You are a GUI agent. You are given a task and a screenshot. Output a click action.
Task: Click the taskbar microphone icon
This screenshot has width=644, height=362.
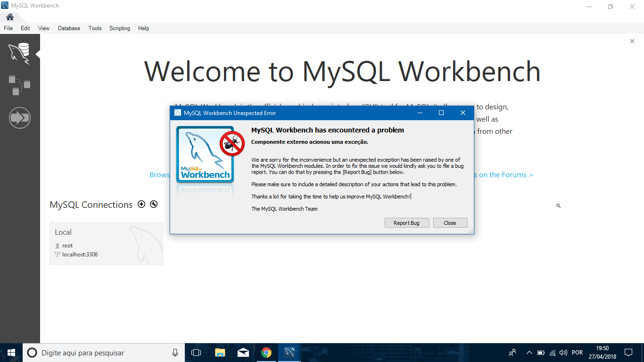[x=175, y=353]
